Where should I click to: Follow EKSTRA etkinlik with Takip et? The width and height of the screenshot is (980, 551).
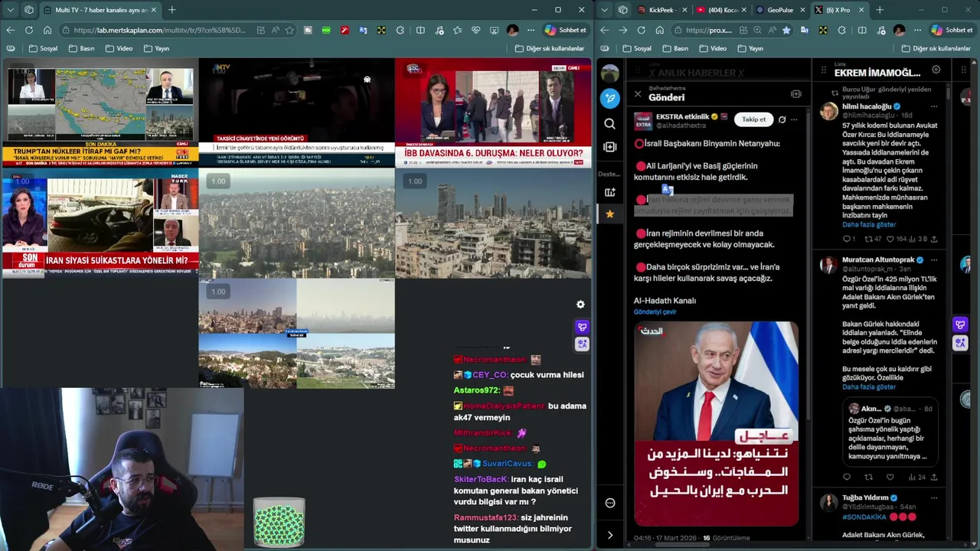click(753, 119)
